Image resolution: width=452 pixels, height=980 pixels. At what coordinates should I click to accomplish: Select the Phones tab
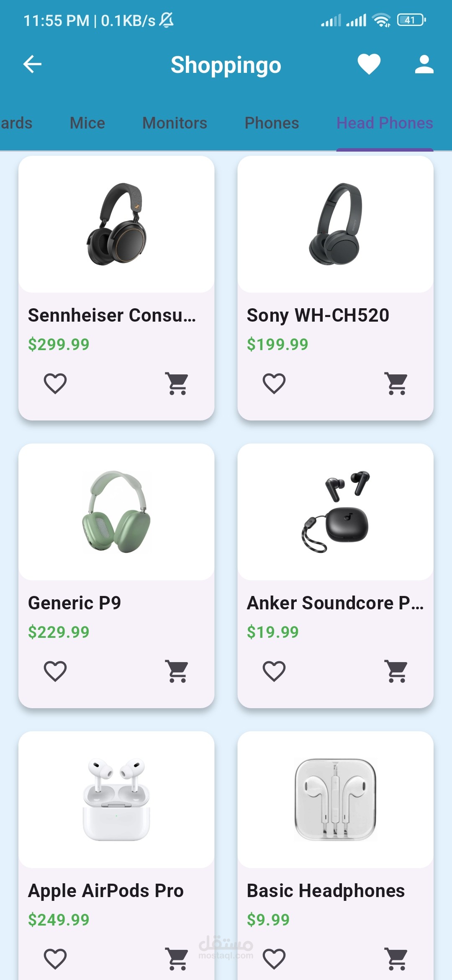point(272,123)
